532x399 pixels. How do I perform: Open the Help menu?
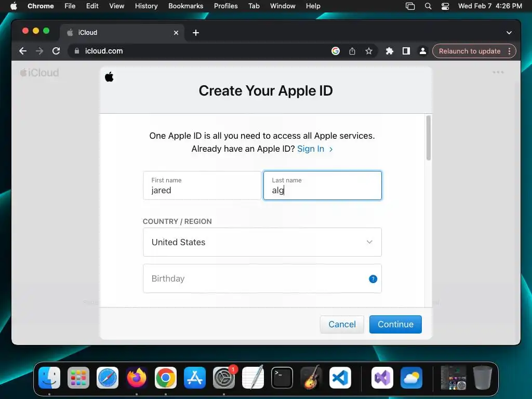pos(313,6)
